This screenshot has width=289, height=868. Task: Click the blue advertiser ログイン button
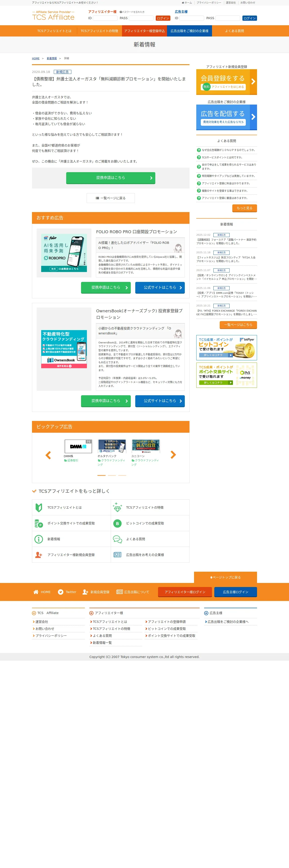pos(250,18)
